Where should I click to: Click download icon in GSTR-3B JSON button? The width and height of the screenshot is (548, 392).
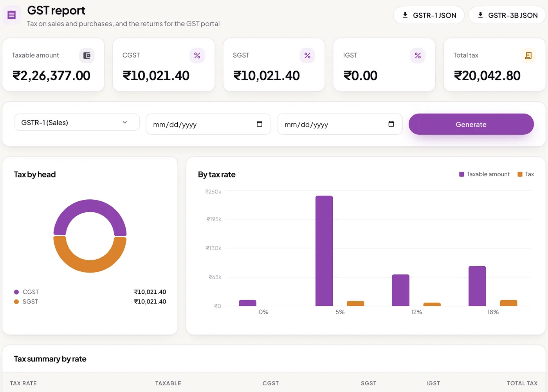point(480,15)
